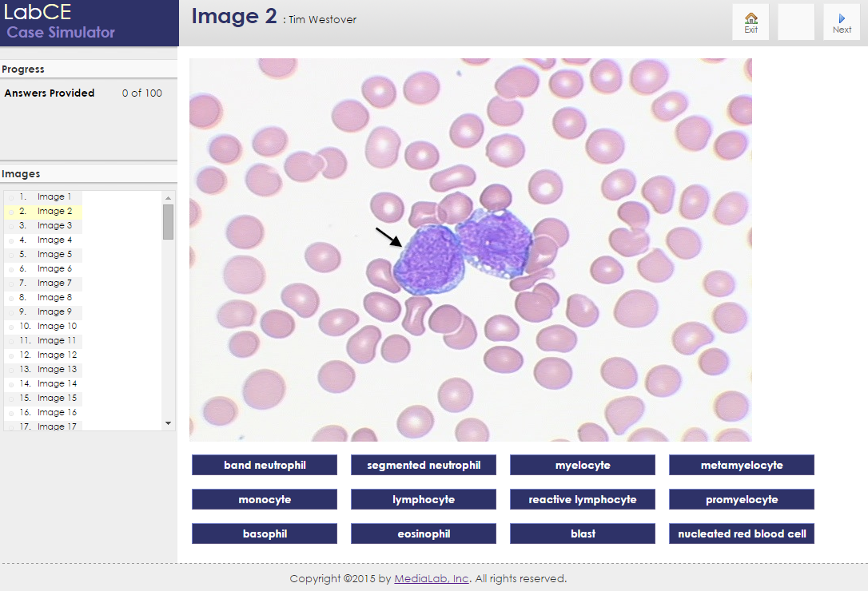Click the "Answers Provided" progress label

tap(50, 93)
